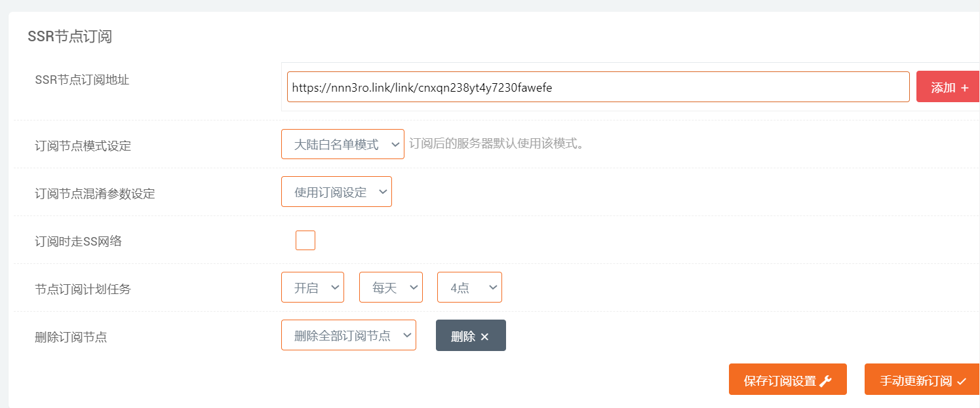Open the 4点 hour dropdown

469,287
